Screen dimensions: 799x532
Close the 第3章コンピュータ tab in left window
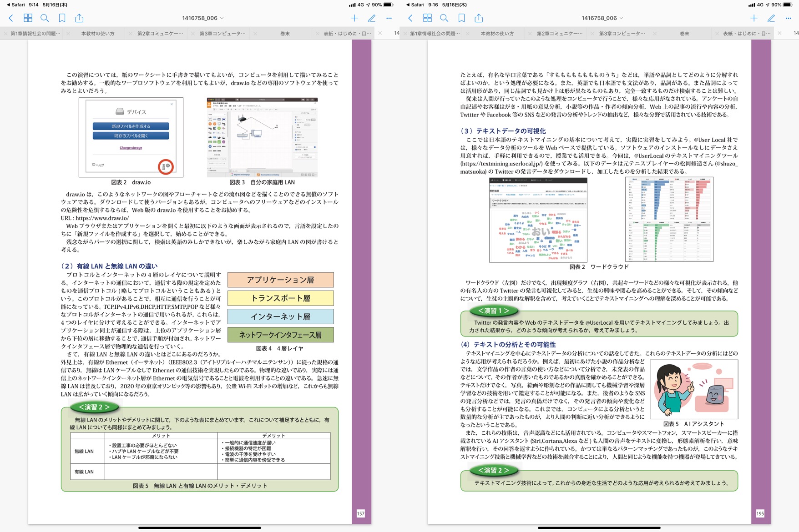click(x=192, y=33)
